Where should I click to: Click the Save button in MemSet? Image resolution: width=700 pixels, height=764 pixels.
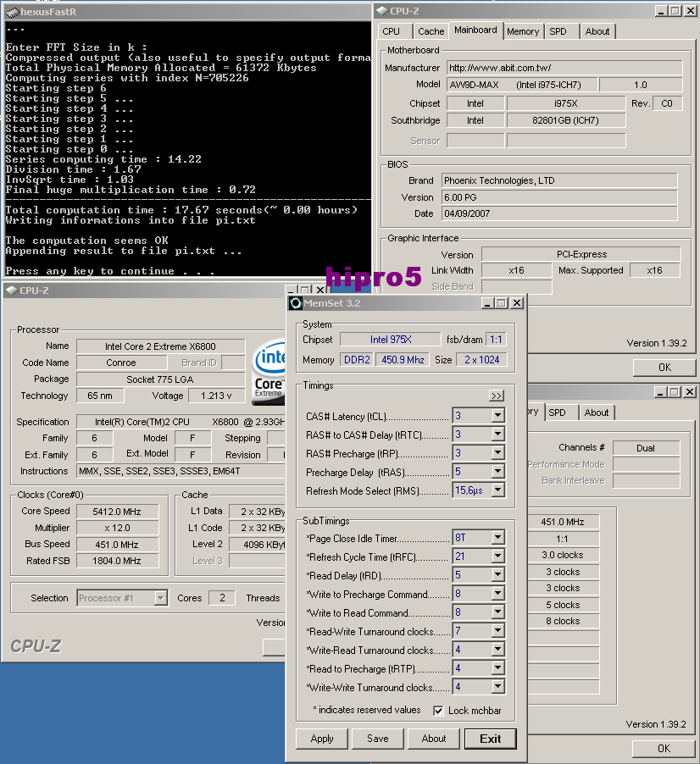point(378,739)
